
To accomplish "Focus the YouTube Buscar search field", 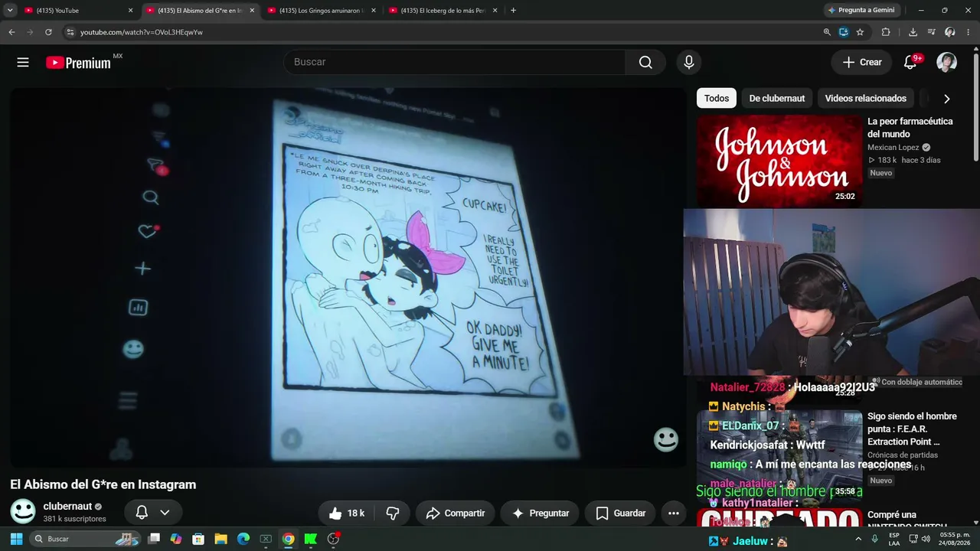I will click(455, 63).
